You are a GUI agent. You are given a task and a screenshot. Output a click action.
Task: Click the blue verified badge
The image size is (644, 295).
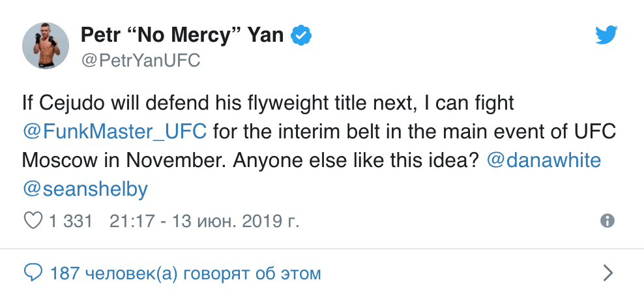[300, 35]
